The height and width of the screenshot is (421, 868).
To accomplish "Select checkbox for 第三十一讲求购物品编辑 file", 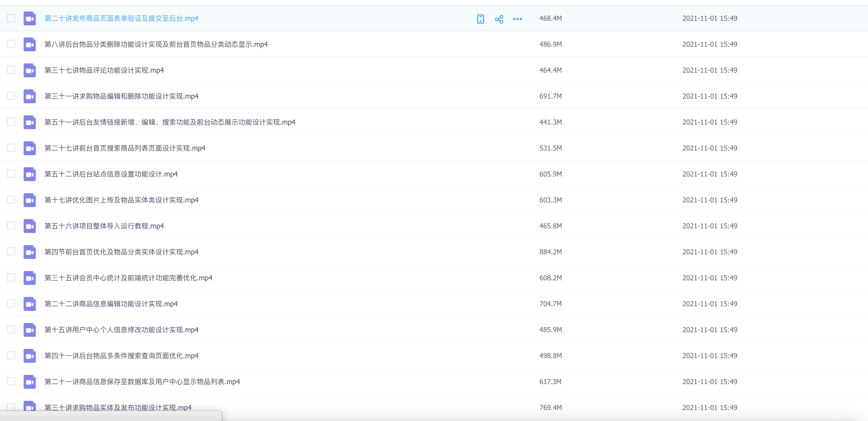I will click(x=11, y=96).
